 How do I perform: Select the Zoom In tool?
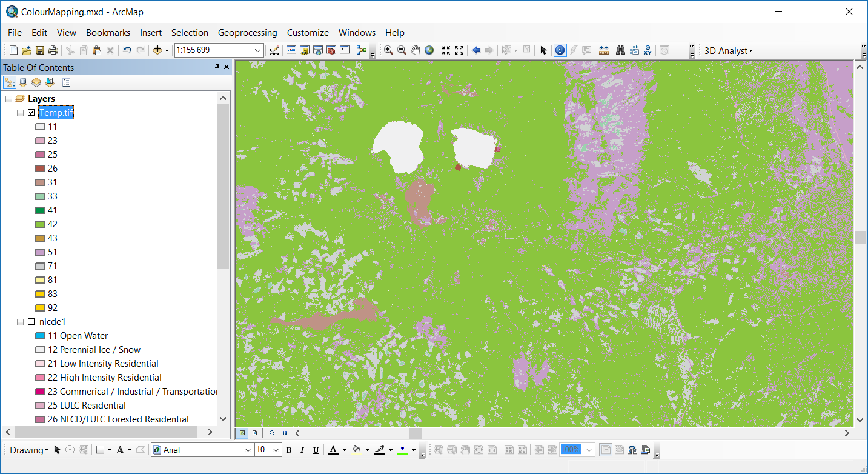click(388, 50)
